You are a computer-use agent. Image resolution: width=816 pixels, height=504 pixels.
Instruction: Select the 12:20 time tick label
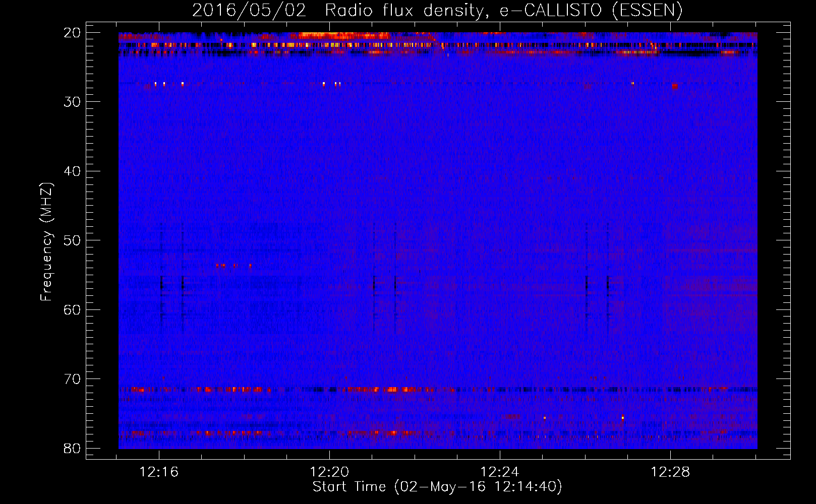point(329,472)
